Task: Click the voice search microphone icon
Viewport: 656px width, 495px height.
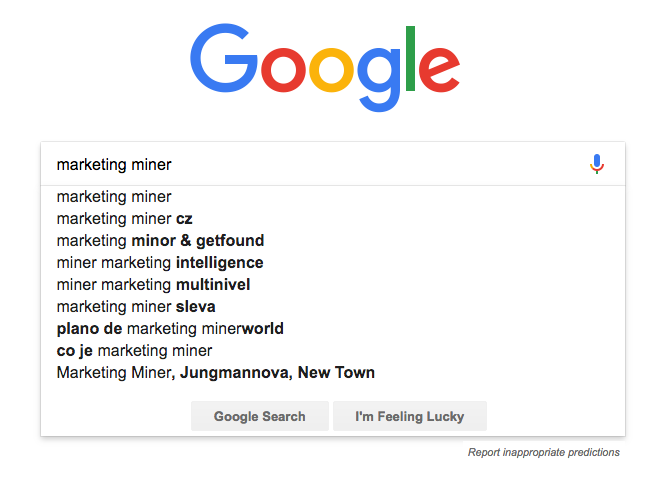Action: (597, 164)
